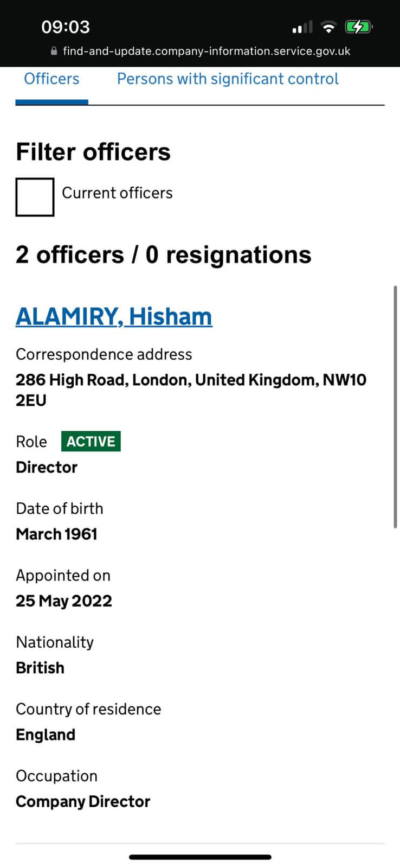Screen dimensions: 400x868
Task: Open the ALAMIRY, Hisham officer link
Action: [x=114, y=316]
